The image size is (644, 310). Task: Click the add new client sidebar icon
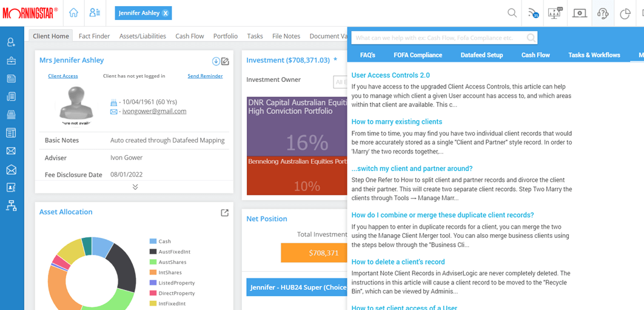12,42
